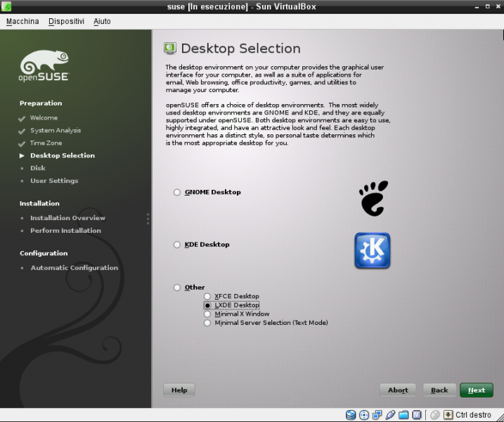
Task: Click the sidebar splitter handle dots
Action: coord(148,219)
